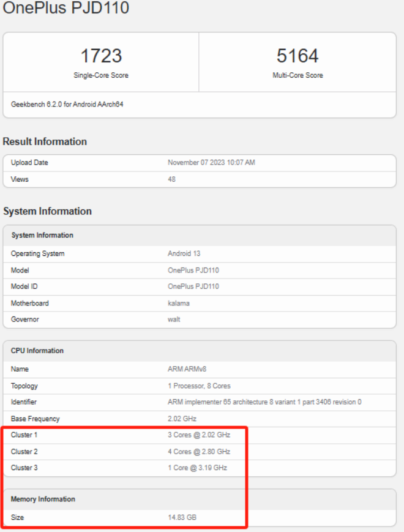
Task: Select the motherboard value kalama
Action: [x=178, y=303]
